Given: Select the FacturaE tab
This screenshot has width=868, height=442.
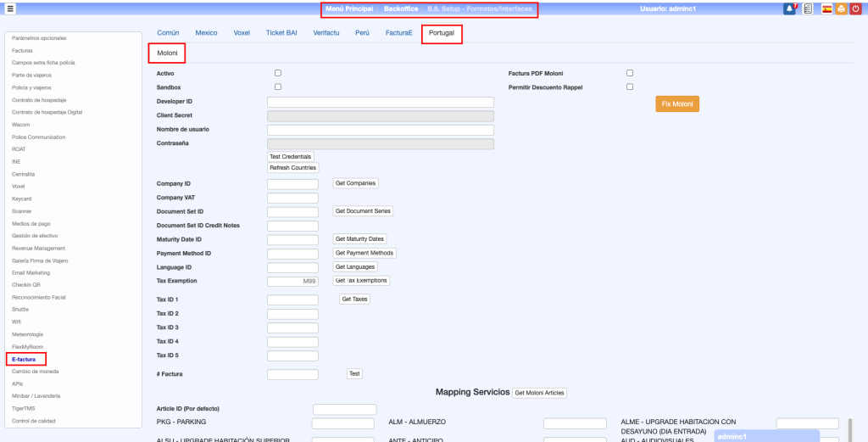Looking at the screenshot, I should pyautogui.click(x=398, y=33).
